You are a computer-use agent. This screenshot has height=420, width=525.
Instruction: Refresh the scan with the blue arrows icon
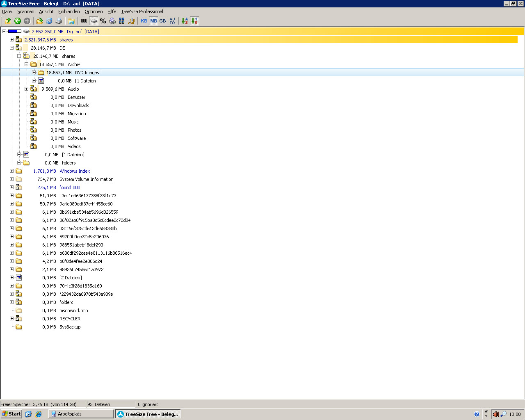click(x=49, y=21)
